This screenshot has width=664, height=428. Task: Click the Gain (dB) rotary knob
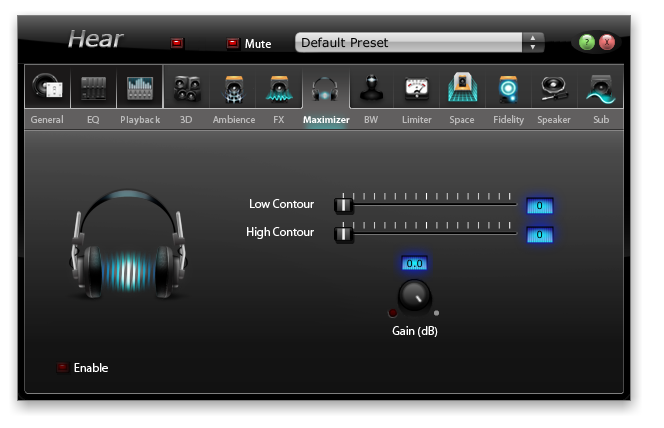[x=414, y=296]
